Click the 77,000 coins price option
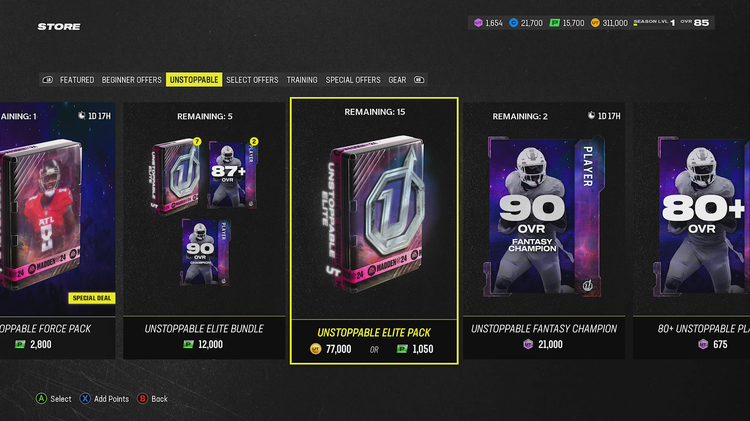Image resolution: width=750 pixels, height=421 pixels. click(331, 349)
